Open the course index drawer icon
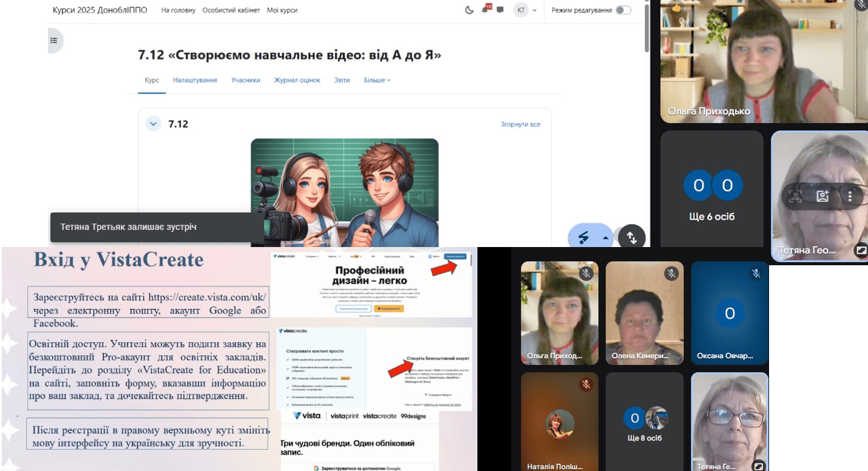This screenshot has width=868, height=471. pyautogui.click(x=54, y=41)
